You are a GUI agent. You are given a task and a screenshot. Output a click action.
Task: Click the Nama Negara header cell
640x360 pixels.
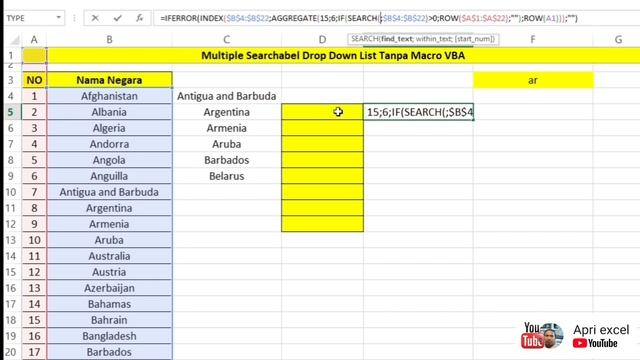pos(109,80)
